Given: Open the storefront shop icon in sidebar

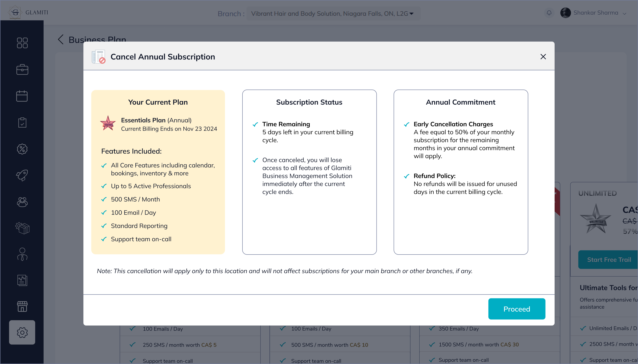Looking at the screenshot, I should pyautogui.click(x=22, y=307).
